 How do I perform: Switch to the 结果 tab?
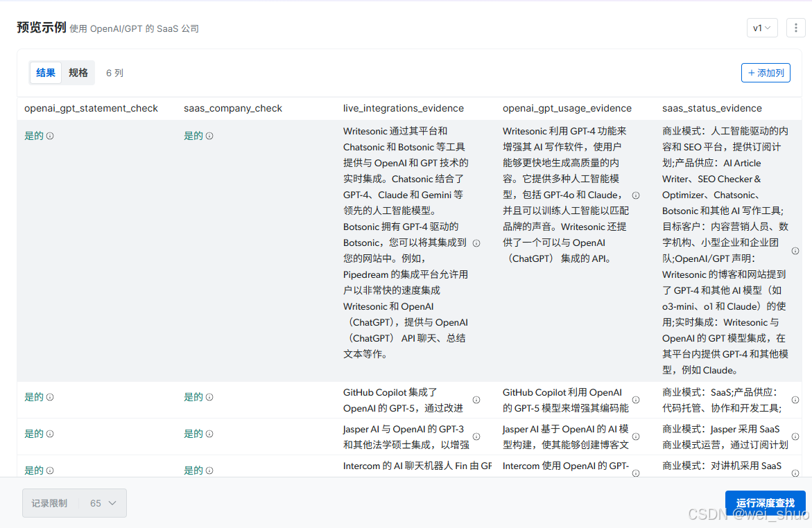coord(46,73)
